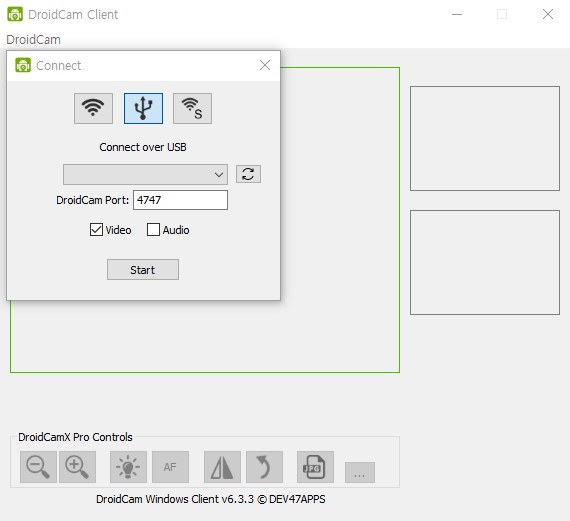570x521 pixels.
Task: Click the Connect dialog camera icon
Action: pyautogui.click(x=23, y=65)
